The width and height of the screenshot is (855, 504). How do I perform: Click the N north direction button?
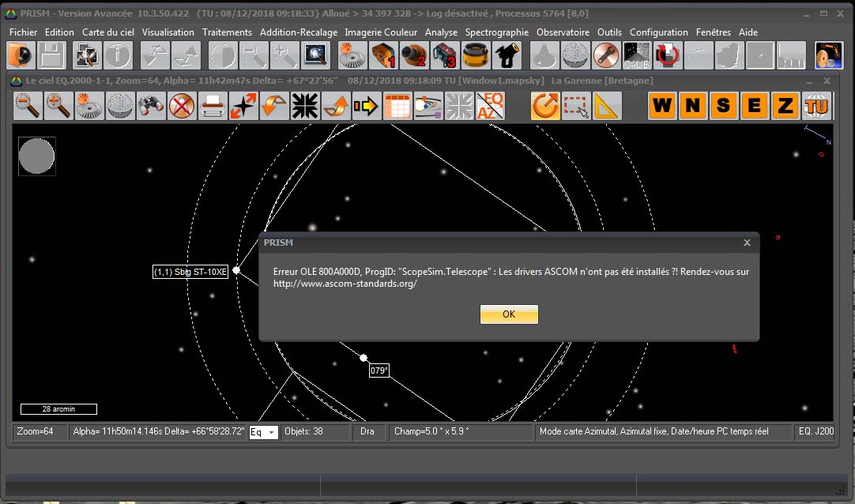(x=693, y=106)
